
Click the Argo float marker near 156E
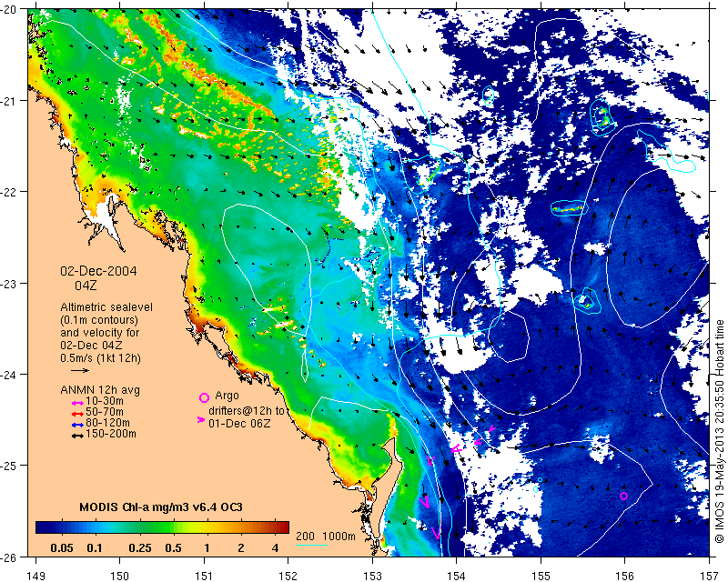[x=623, y=497]
